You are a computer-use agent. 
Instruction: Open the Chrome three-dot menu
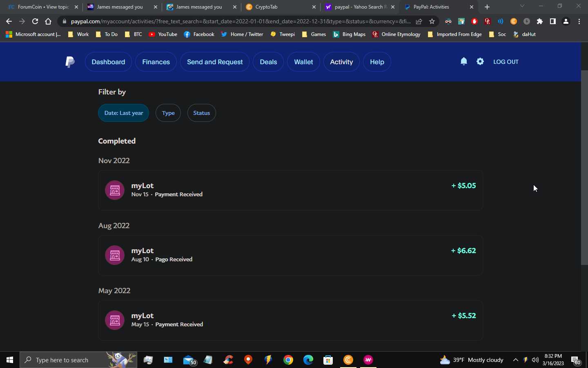[x=579, y=21]
